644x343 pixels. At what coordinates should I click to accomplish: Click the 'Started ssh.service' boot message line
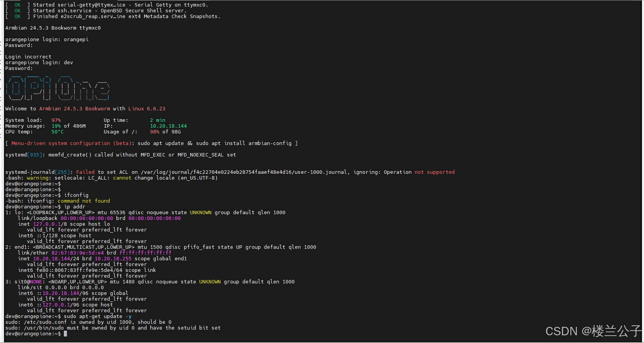pyautogui.click(x=96, y=11)
